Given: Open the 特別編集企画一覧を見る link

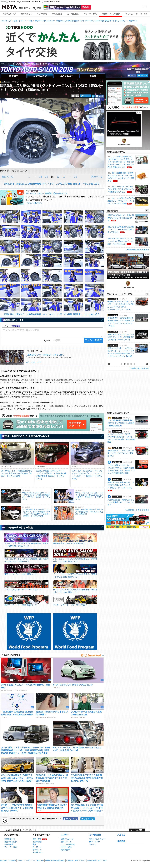Looking at the screenshot, I should point(138,250).
